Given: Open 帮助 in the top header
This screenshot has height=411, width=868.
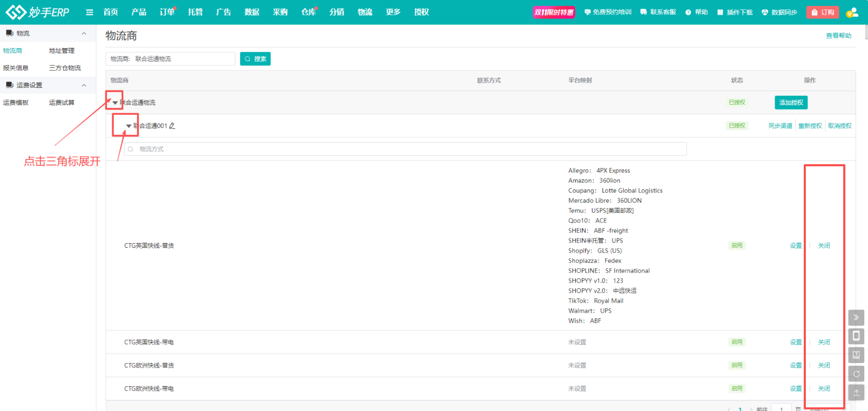Looking at the screenshot, I should pyautogui.click(x=696, y=12).
